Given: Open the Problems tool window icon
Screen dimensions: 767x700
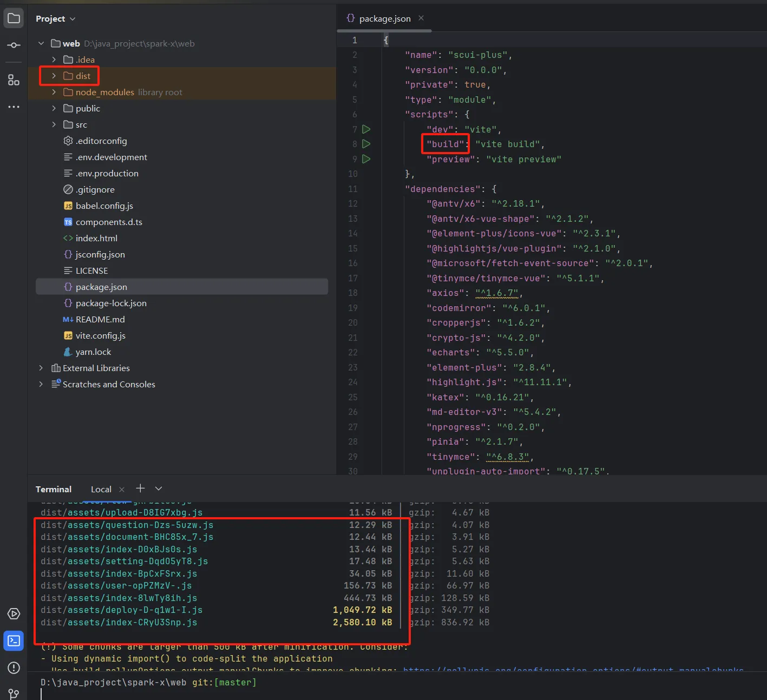Looking at the screenshot, I should [x=14, y=668].
